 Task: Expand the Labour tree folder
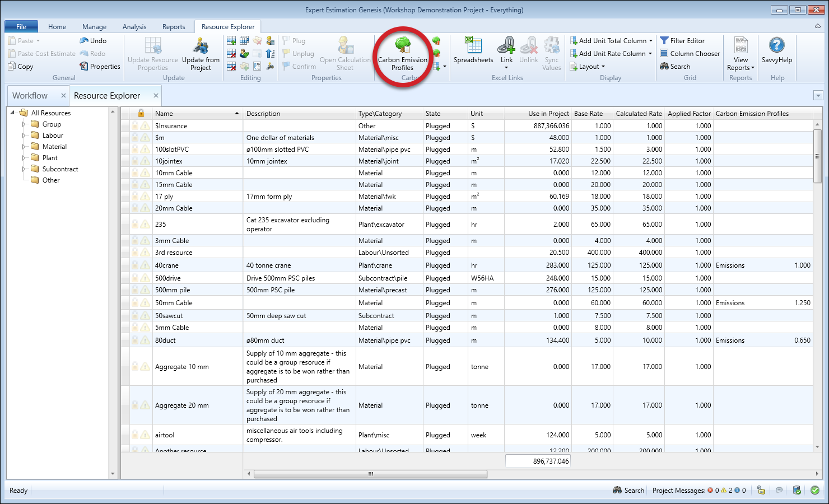pyautogui.click(x=24, y=136)
